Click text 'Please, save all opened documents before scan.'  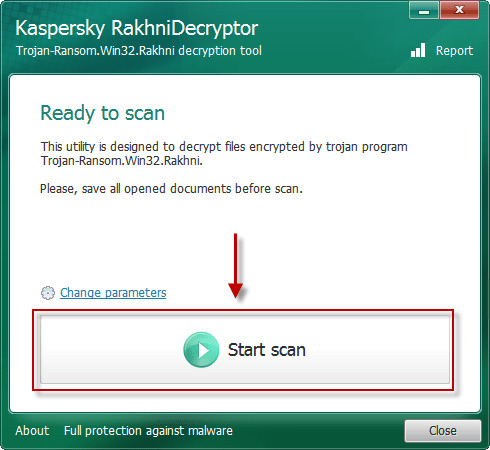point(171,189)
